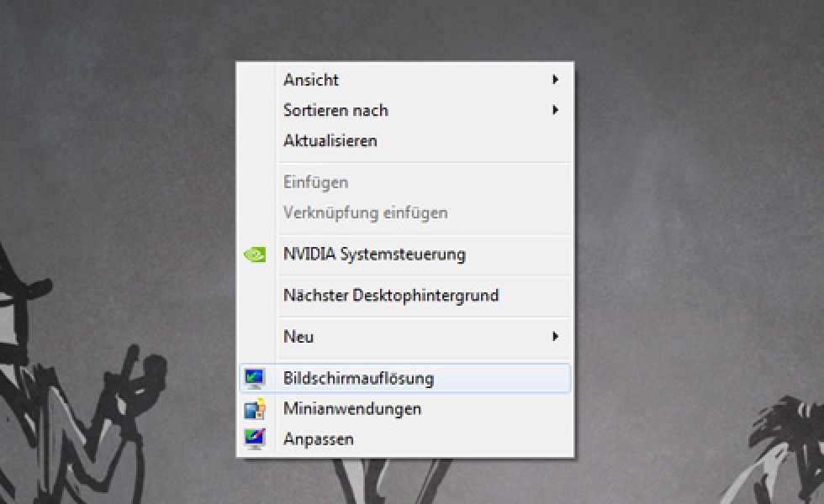Choose Aktualisieren to refresh the desktop
This screenshot has height=504, width=824.
pyautogui.click(x=330, y=140)
